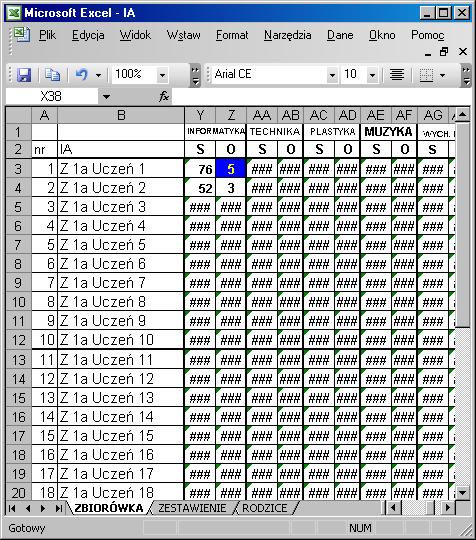Open the Edycja menu

(x=88, y=35)
